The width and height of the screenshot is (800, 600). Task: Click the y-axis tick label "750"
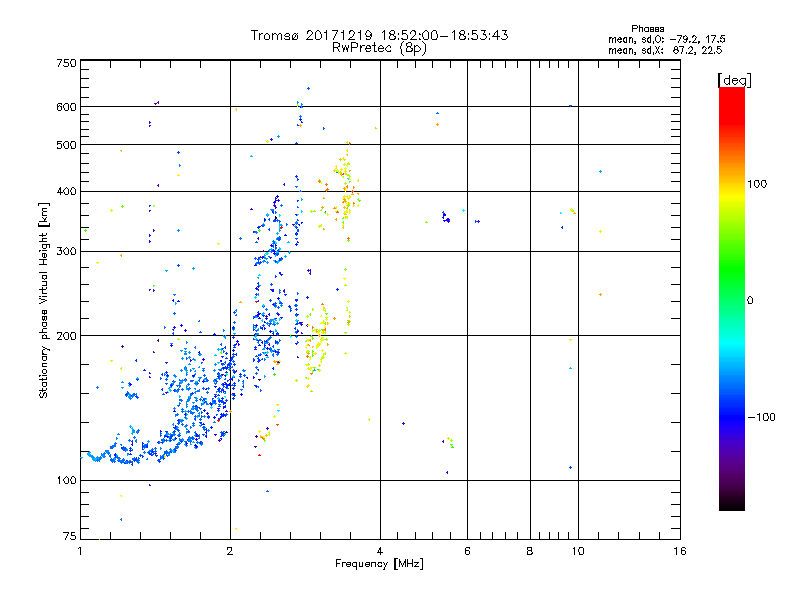click(66, 63)
